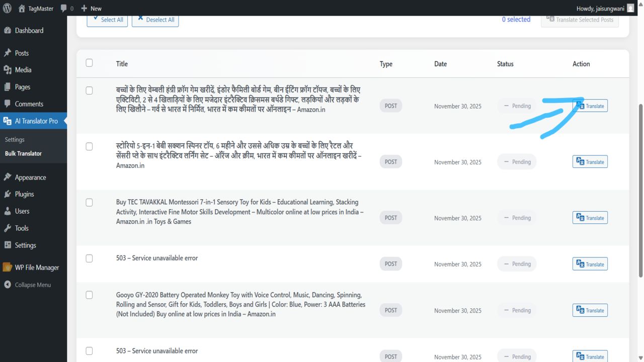Open the Bulk Translator submenu item
644x362 pixels.
[x=23, y=153]
